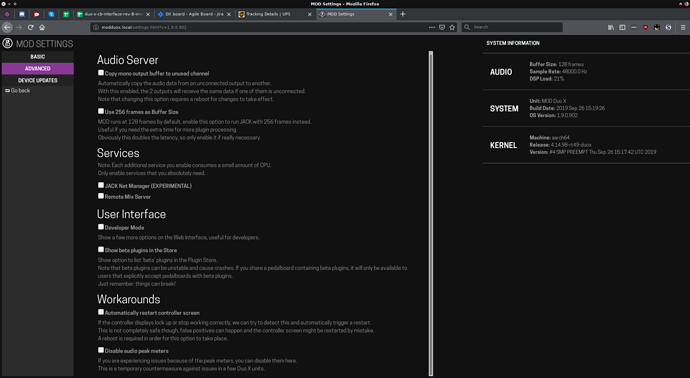
Task: Switch to the purple pinned tab
Action: [x=7, y=14]
